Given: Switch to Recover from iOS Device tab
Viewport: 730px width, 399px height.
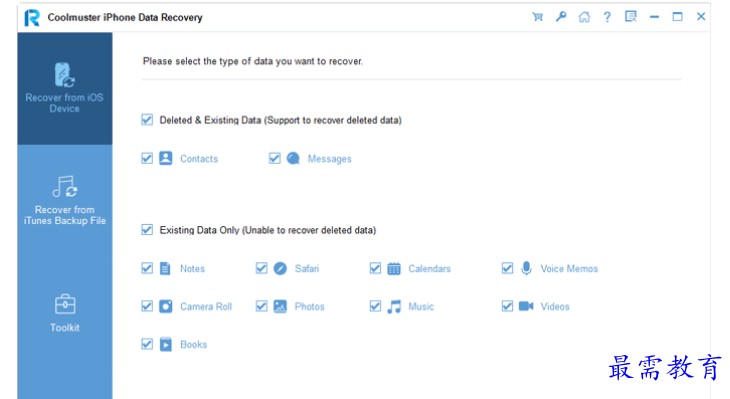Looking at the screenshot, I should point(65,88).
